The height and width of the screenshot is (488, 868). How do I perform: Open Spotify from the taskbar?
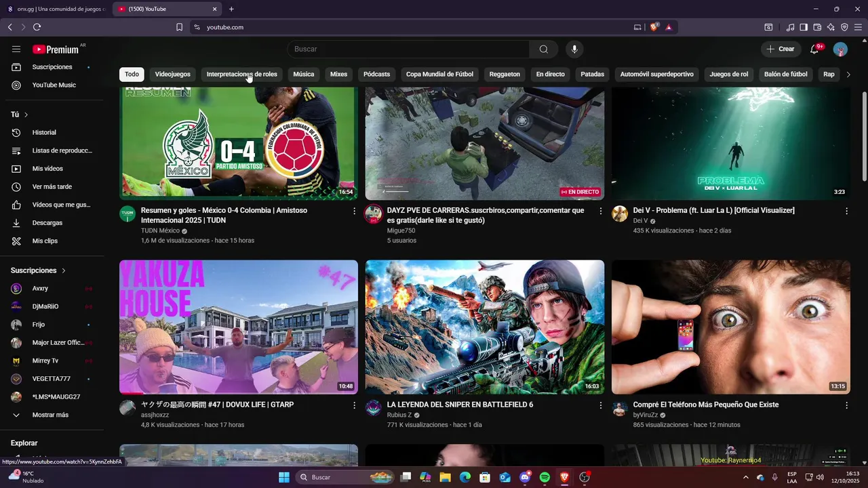point(545,477)
